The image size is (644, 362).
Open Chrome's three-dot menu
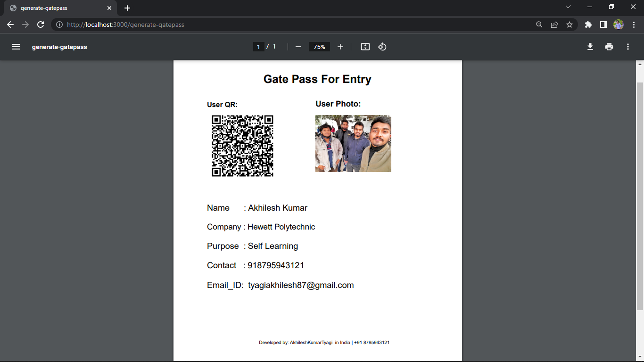click(x=634, y=25)
